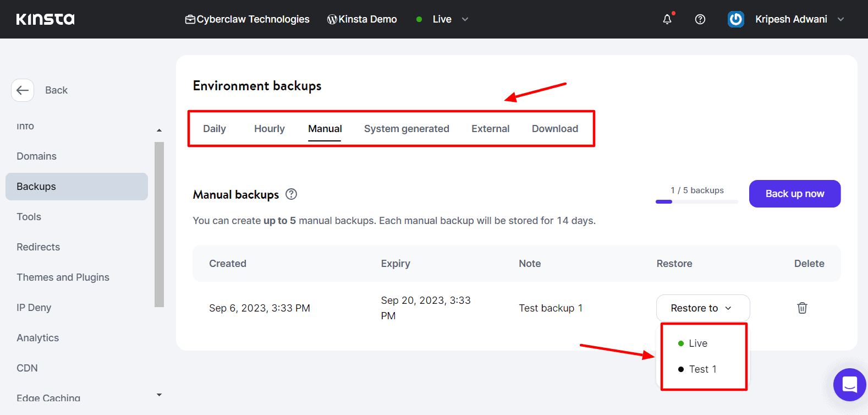Choose Test 1 in the restore menu
This screenshot has height=415, width=868.
point(702,369)
